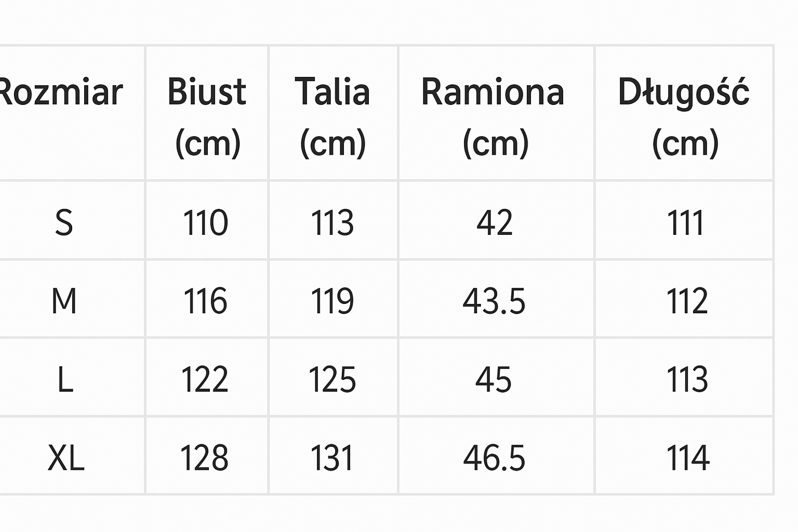Select the shoulder value 45
The width and height of the screenshot is (798, 532).
point(494,379)
